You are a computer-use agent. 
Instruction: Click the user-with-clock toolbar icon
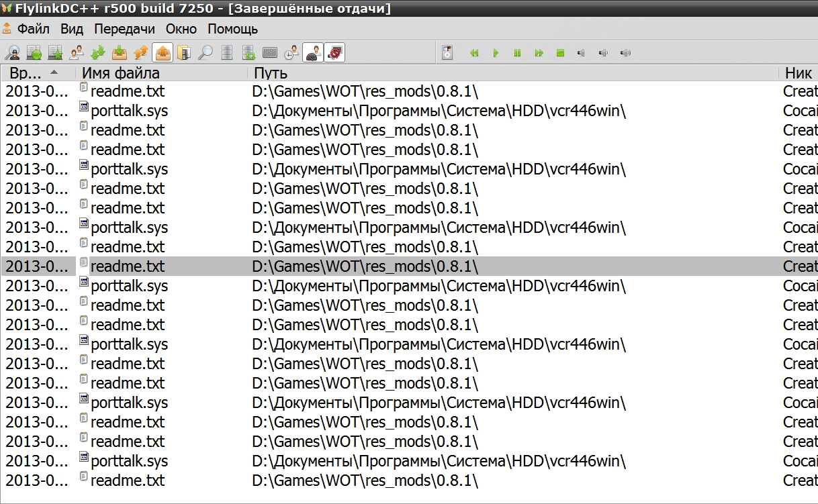click(291, 52)
